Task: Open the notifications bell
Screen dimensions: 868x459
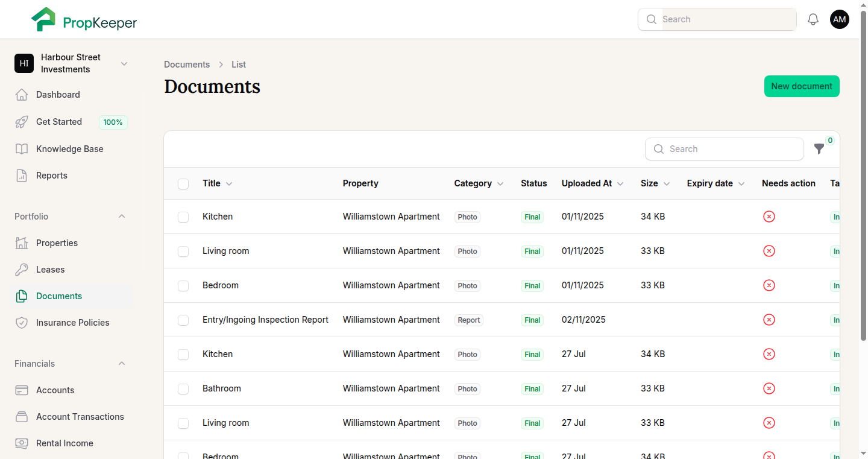Action: click(x=813, y=19)
